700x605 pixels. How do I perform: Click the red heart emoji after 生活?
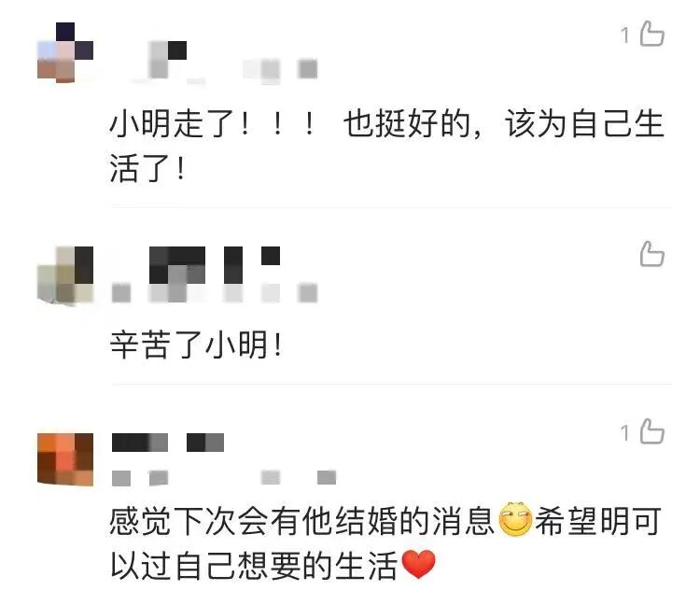tap(418, 564)
